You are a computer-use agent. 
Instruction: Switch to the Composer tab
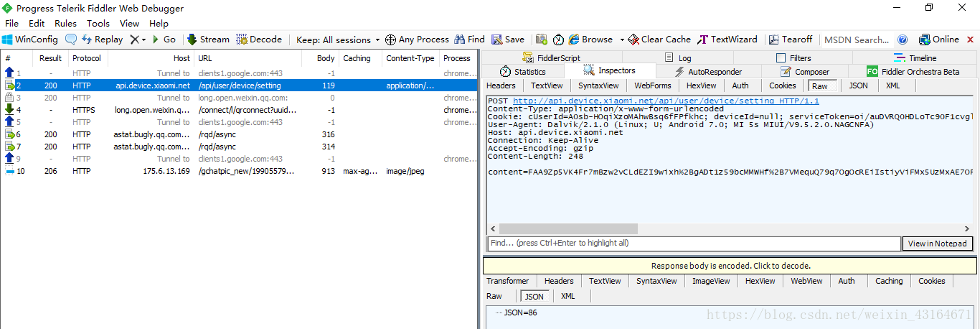click(804, 71)
